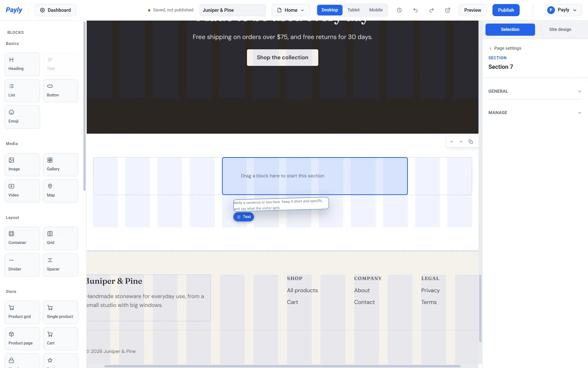Image resolution: width=588 pixels, height=368 pixels.
Task: Choose the Video block
Action: (22, 191)
